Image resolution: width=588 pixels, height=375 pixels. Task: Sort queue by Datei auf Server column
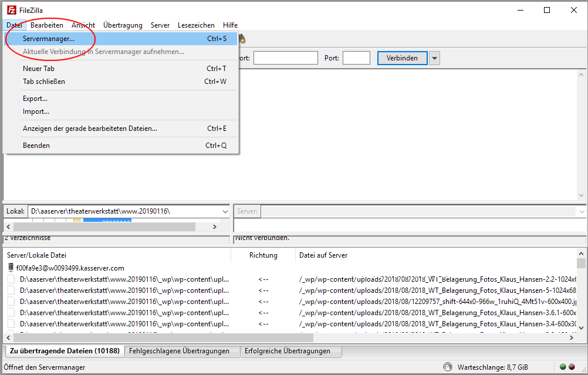click(x=436, y=255)
